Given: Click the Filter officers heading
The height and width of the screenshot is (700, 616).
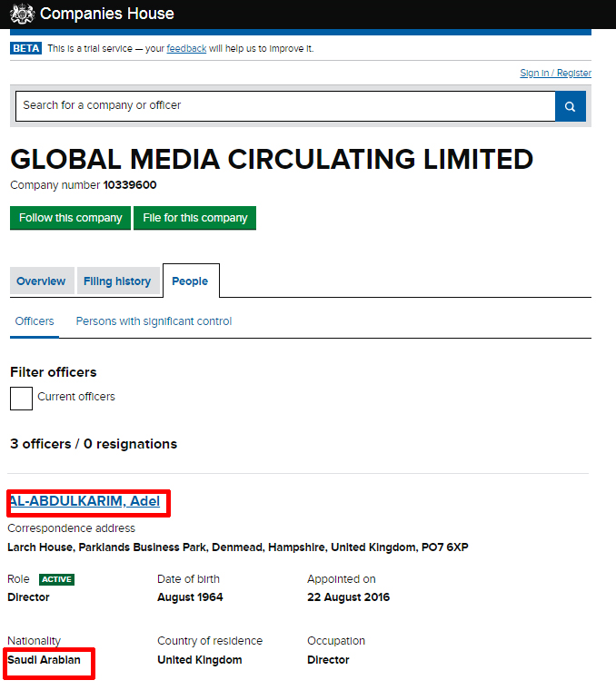Looking at the screenshot, I should (x=54, y=372).
